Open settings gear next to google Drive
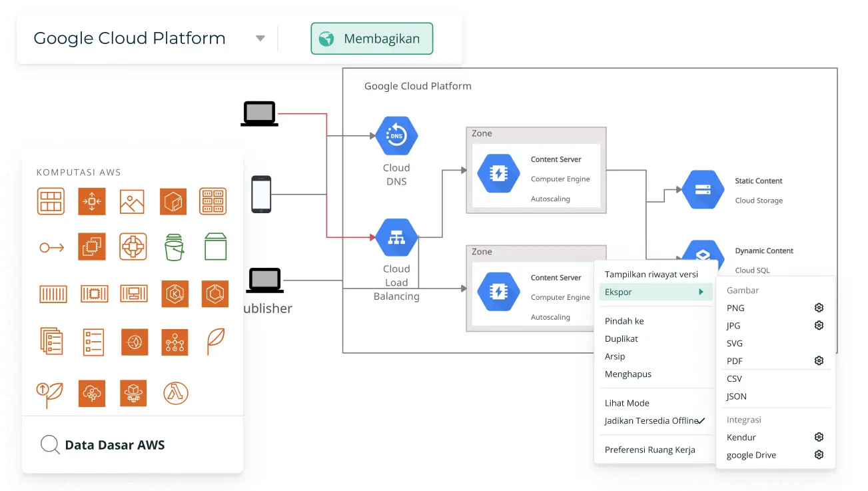Screen dimensions: 868x491 819,454
